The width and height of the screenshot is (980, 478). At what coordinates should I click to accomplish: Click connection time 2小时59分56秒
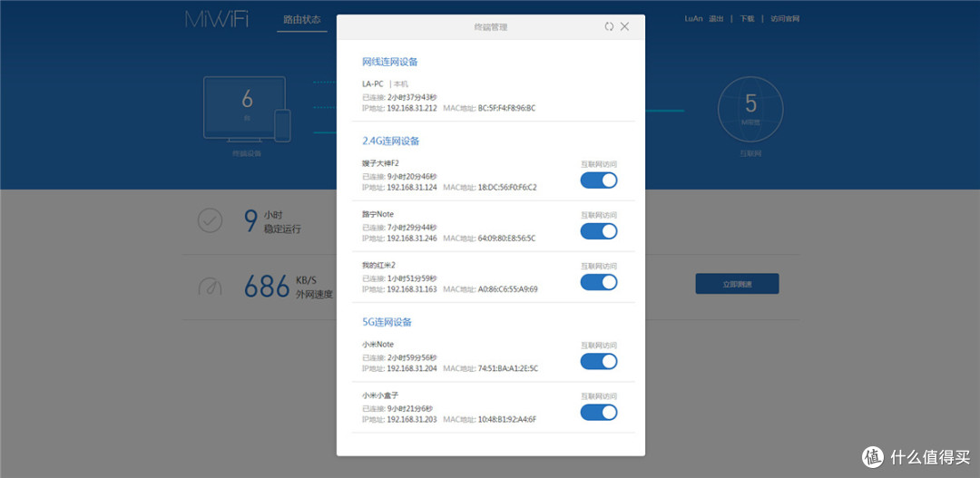[412, 358]
